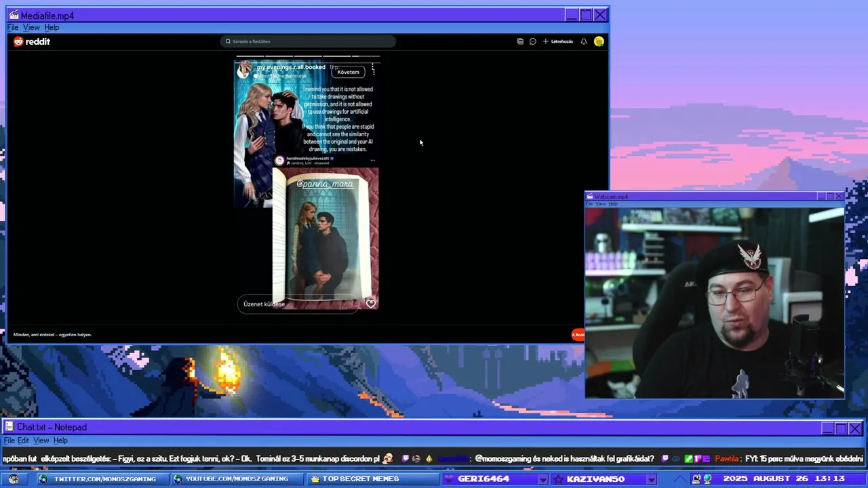Open the Reddit user avatar menu
The height and width of the screenshot is (488, 868).
[x=599, y=41]
